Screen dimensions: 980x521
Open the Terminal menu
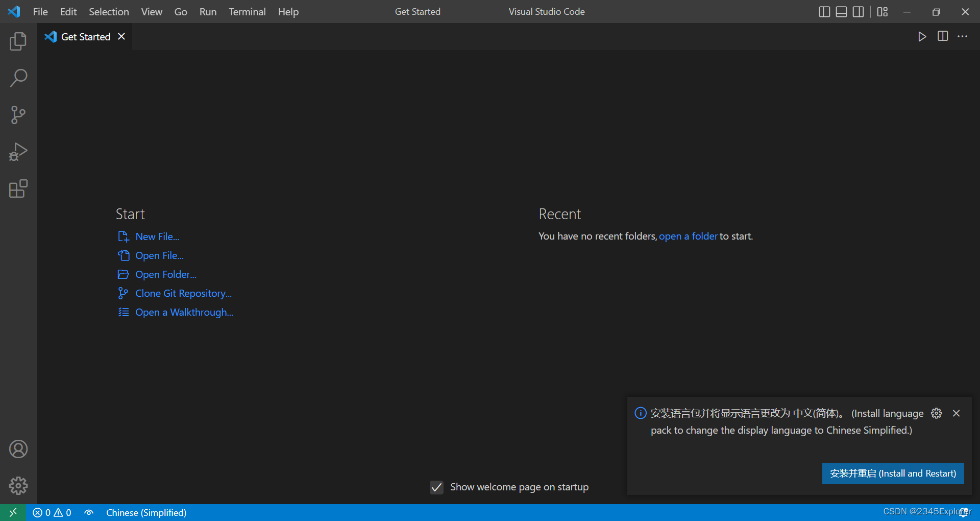(x=247, y=12)
